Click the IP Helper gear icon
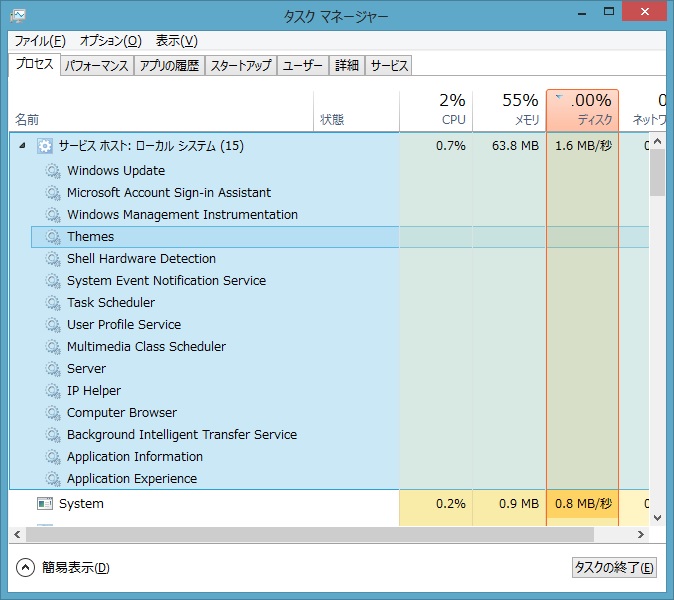 pos(53,391)
